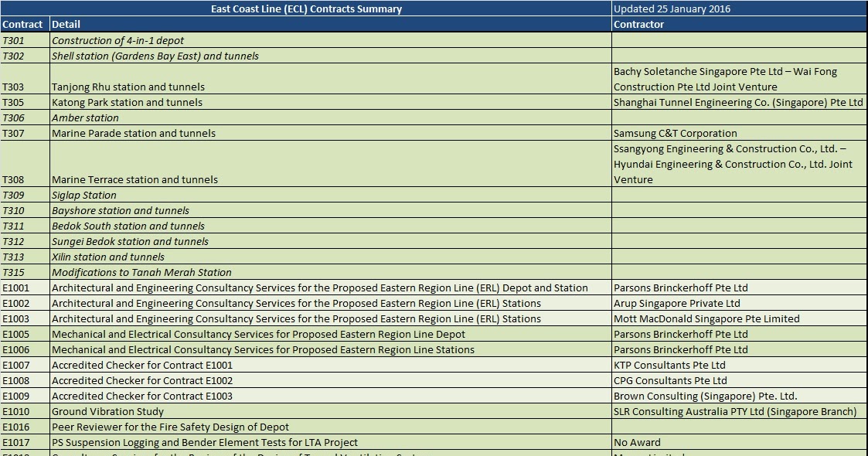Select 'Modifications to Tanah Merah Station' cell

pyautogui.click(x=331, y=273)
